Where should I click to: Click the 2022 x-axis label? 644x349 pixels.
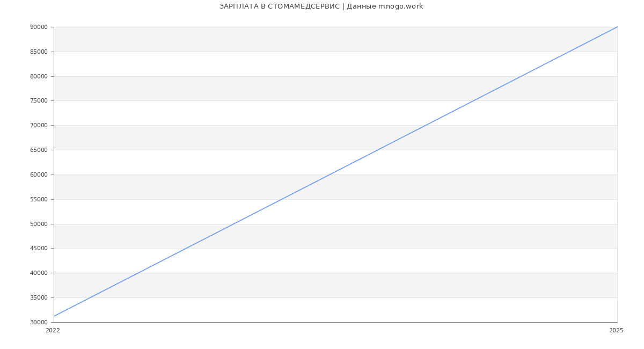tap(53, 331)
